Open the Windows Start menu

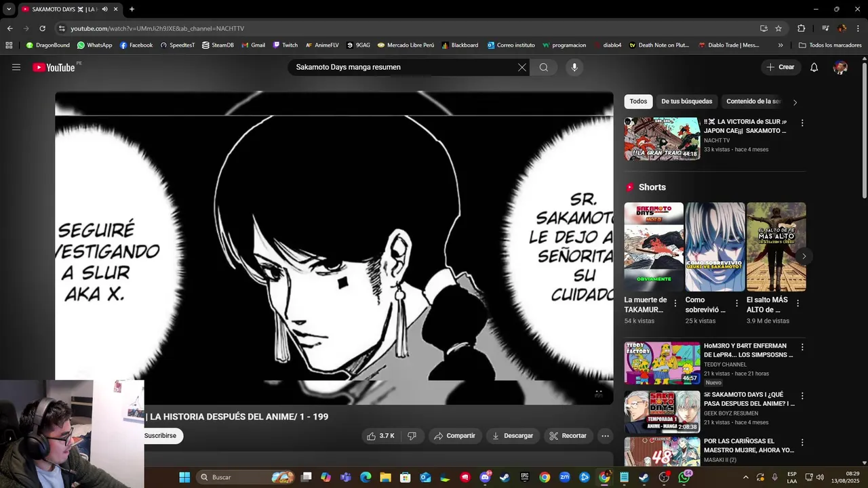point(184,477)
